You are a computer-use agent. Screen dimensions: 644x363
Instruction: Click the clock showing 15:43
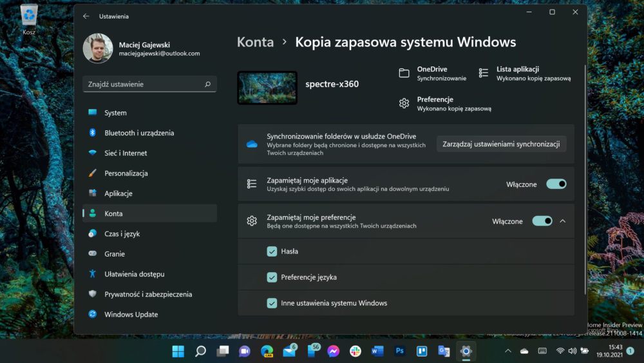[609, 351]
